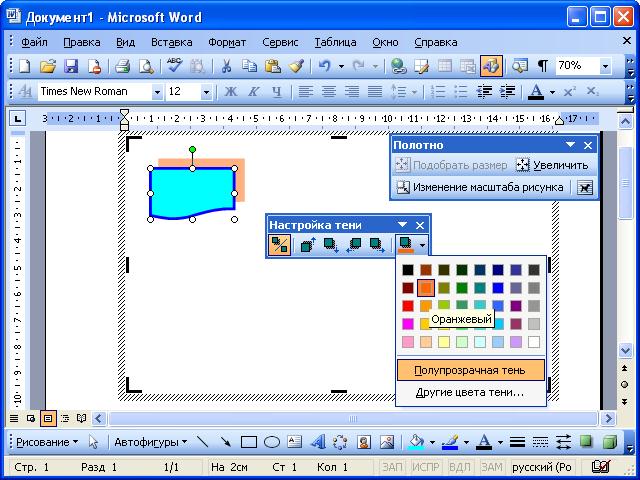This screenshot has width=640, height=480.
Task: Click the ruler tab selector L button
Action: (18, 119)
